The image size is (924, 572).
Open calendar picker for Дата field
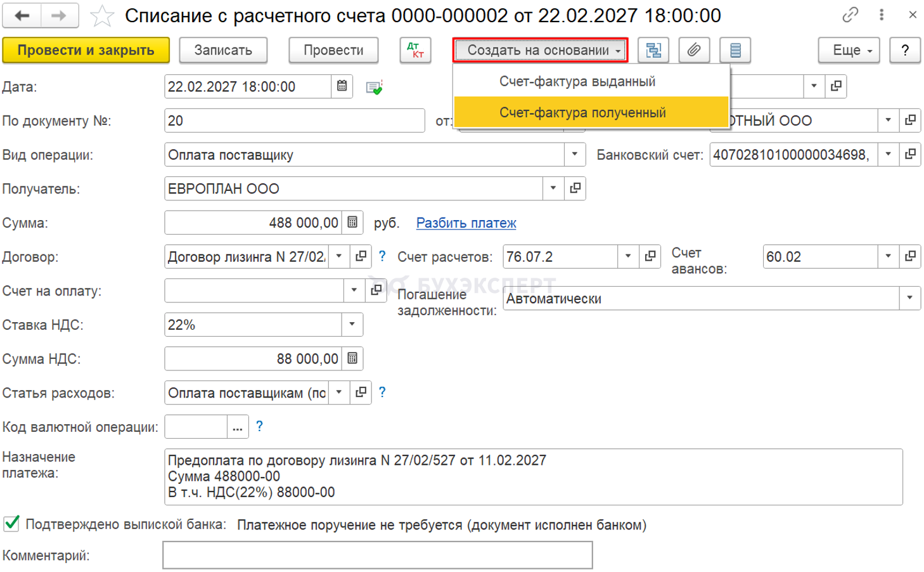[342, 86]
